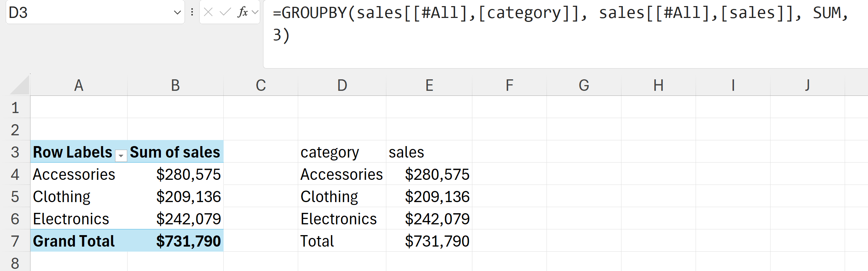Viewport: 868px width, 271px height.
Task: Click the Sum of sales header cell
Action: 175,152
